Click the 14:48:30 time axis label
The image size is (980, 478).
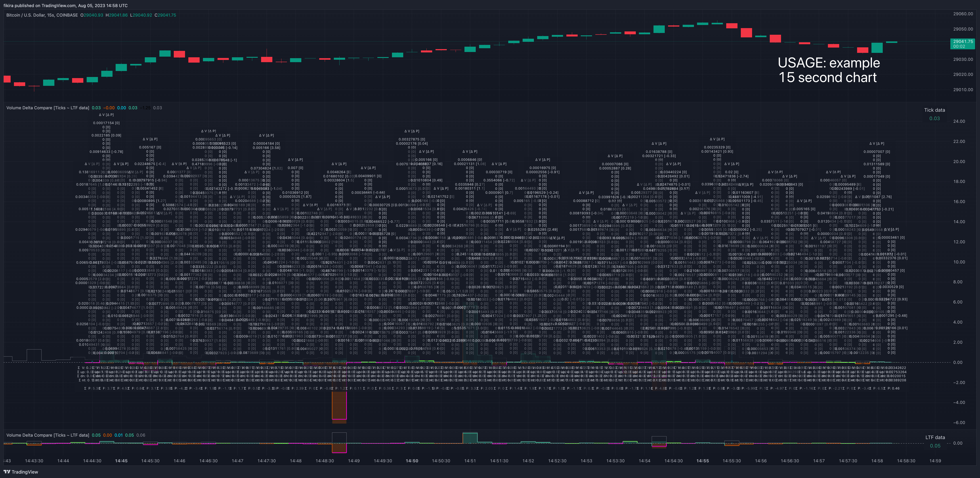[325, 461]
